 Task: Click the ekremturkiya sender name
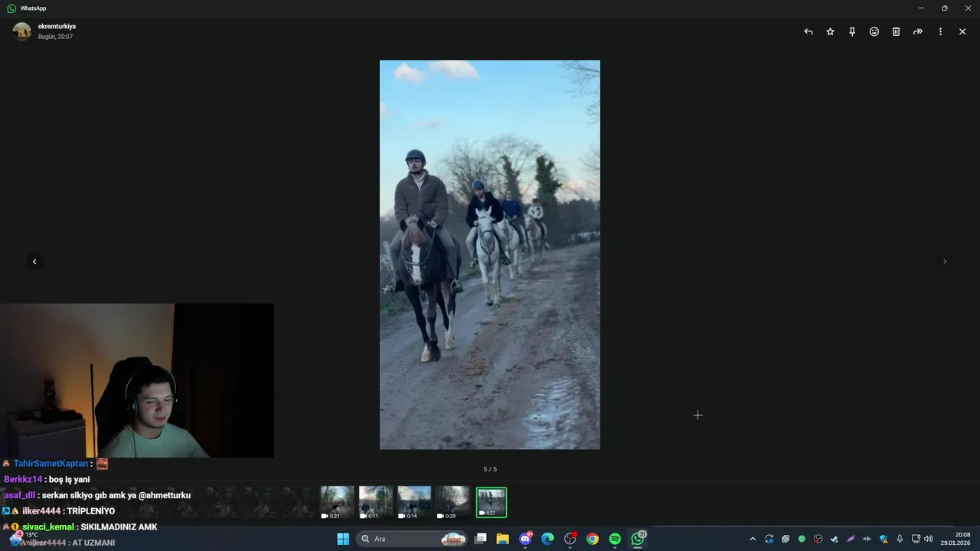pos(57,26)
